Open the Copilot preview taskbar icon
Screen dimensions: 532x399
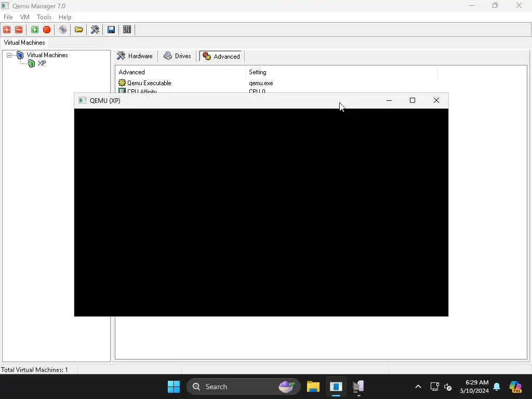click(x=515, y=387)
